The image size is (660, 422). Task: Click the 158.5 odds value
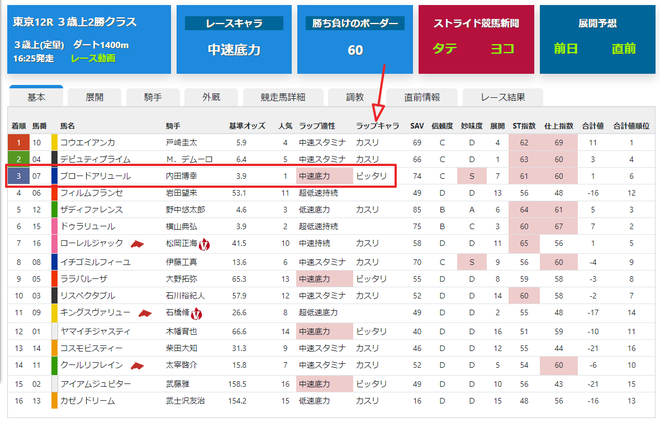pyautogui.click(x=237, y=384)
